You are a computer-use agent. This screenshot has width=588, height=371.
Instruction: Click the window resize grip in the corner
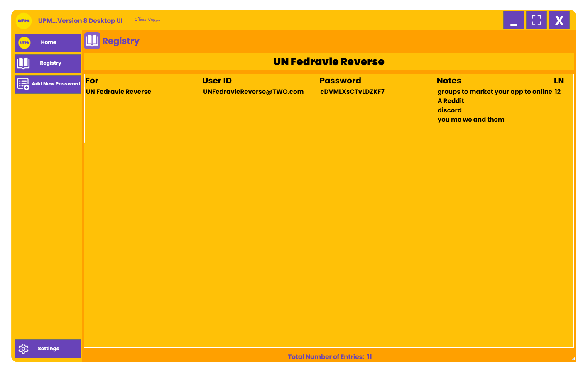point(573,359)
